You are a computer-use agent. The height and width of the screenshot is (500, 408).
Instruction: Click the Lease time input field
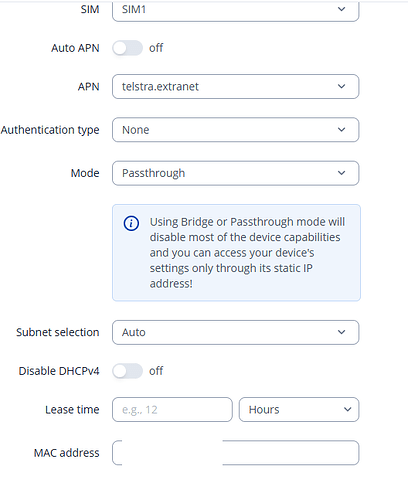pos(172,409)
